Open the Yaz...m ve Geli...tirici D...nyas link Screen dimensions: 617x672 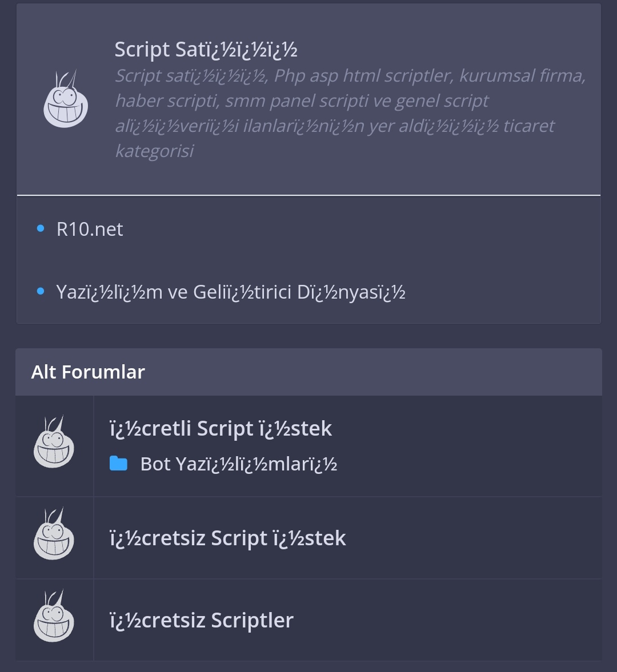click(231, 292)
